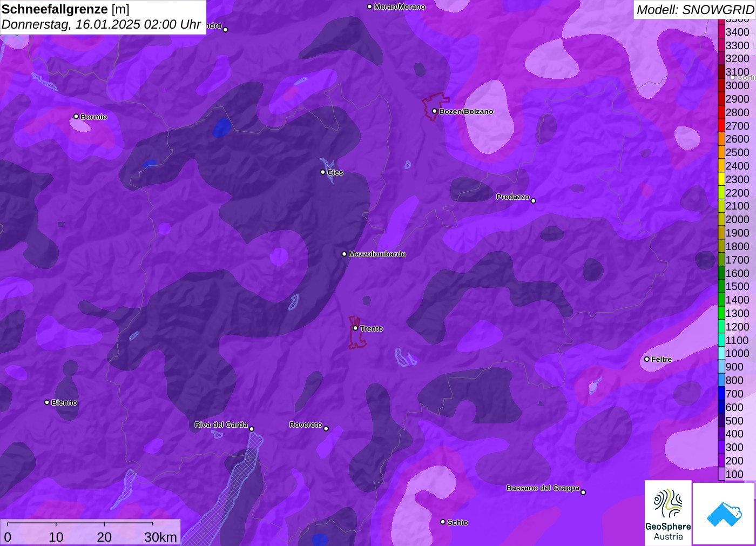Pick the Rovereto city marker
Image resolution: width=756 pixels, height=546 pixels.
coord(326,429)
